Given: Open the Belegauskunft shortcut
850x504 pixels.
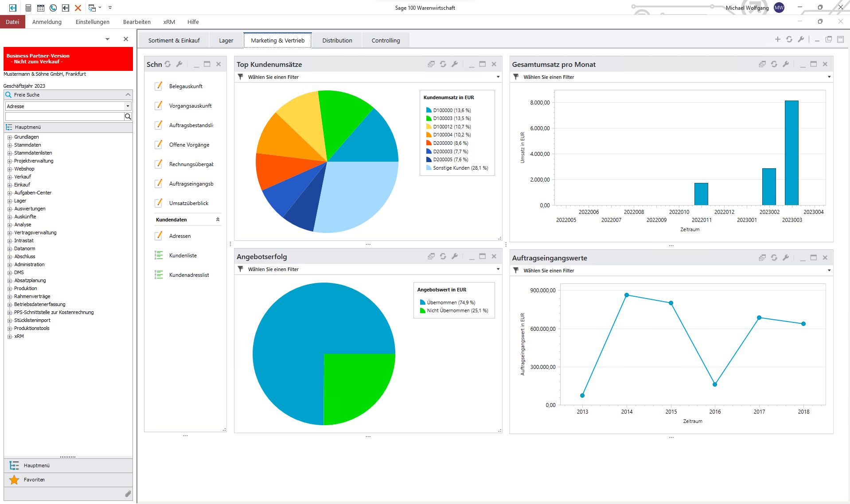Looking at the screenshot, I should [185, 86].
